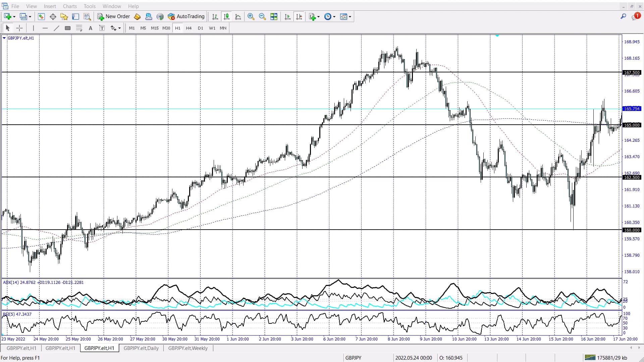
Task: Expand the New Chart dropdown arrow
Action: [x=14, y=17]
